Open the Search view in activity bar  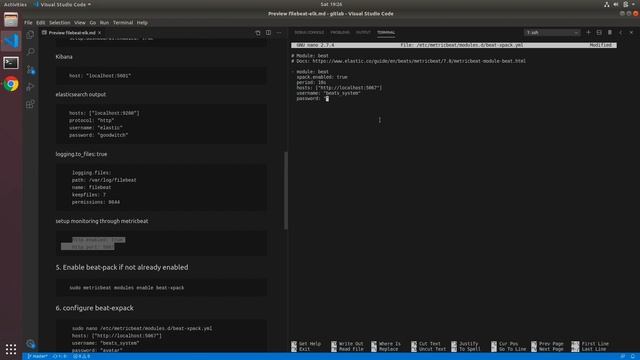30,52
